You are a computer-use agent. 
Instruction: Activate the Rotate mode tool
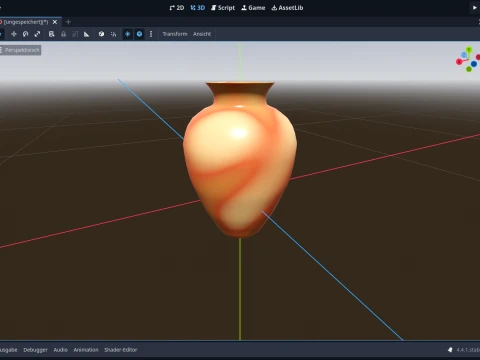[x=25, y=34]
